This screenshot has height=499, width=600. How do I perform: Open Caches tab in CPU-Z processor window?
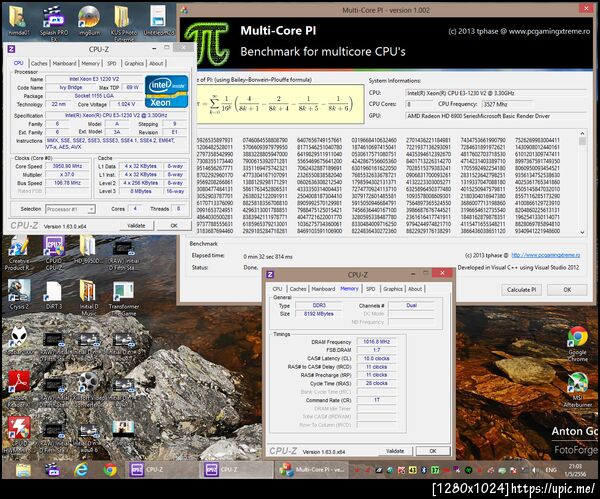point(39,64)
